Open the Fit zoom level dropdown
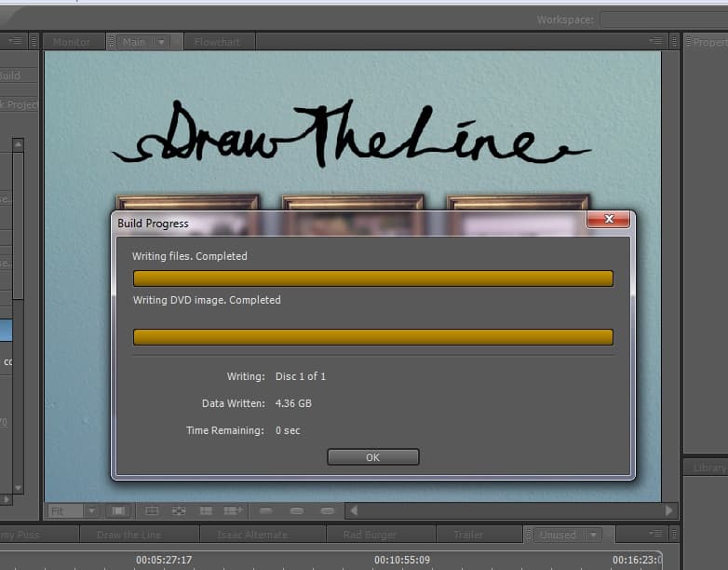Viewport: 728px width, 570px height. pyautogui.click(x=91, y=510)
